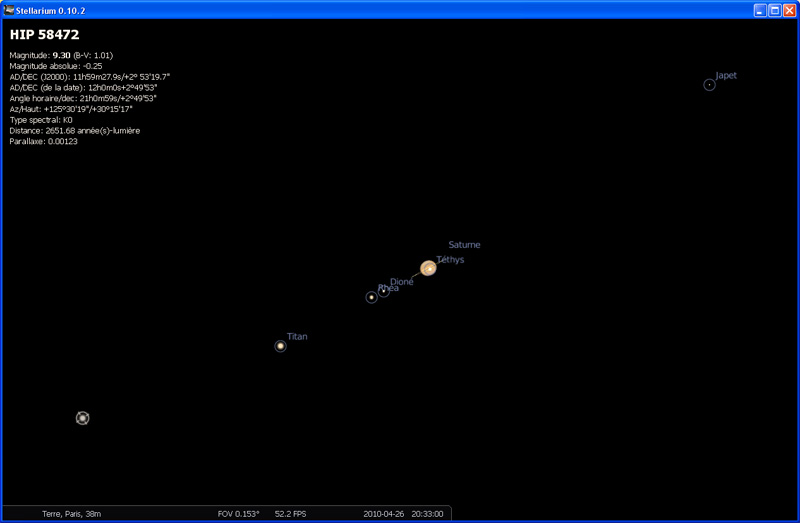
Task: Click the location Terre, Paris, 38m
Action: point(71,514)
